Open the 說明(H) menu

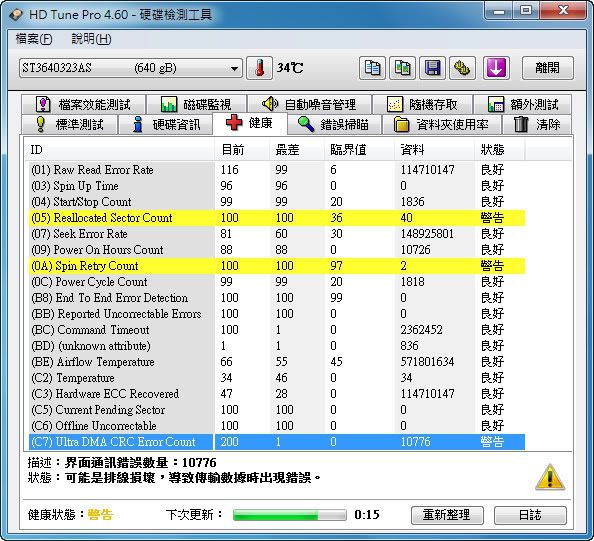(x=91, y=39)
